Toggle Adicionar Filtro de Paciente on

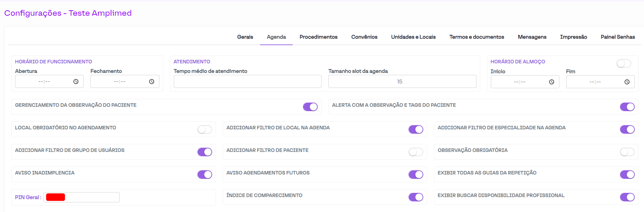point(416,152)
